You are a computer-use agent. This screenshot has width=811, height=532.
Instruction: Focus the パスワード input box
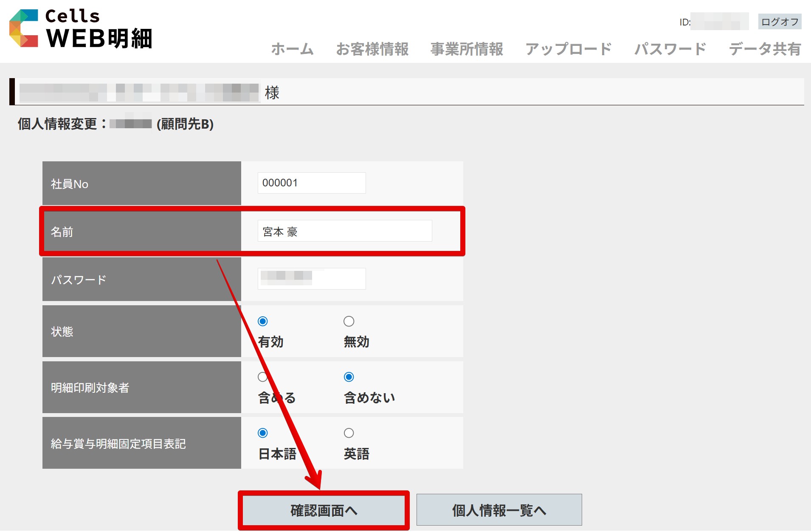311,279
